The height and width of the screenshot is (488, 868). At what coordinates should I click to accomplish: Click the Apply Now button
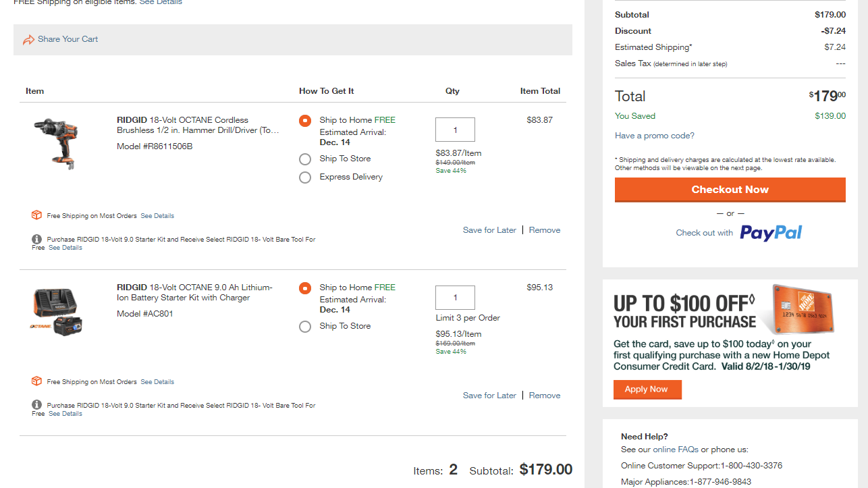[647, 389]
